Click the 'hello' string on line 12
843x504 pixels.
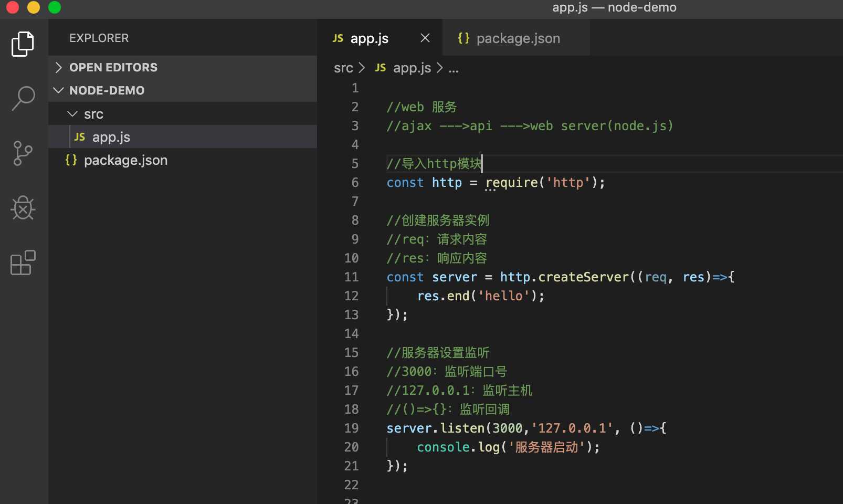pyautogui.click(x=504, y=296)
